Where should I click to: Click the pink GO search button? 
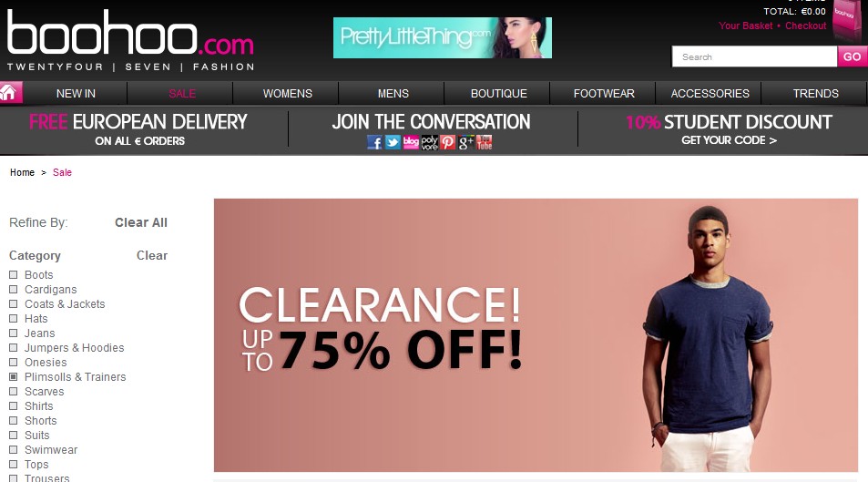pos(852,56)
